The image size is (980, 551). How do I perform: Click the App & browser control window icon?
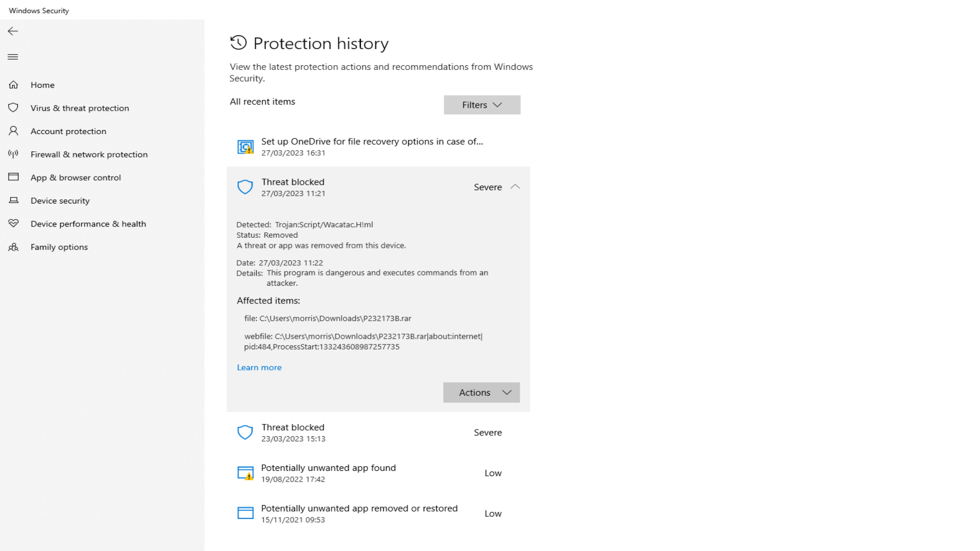[13, 177]
